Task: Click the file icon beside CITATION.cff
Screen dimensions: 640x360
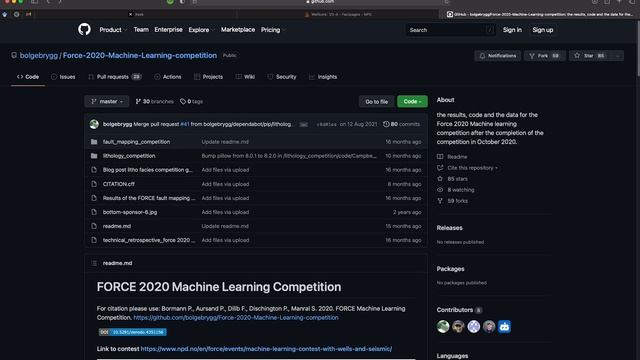Action: click(94, 184)
